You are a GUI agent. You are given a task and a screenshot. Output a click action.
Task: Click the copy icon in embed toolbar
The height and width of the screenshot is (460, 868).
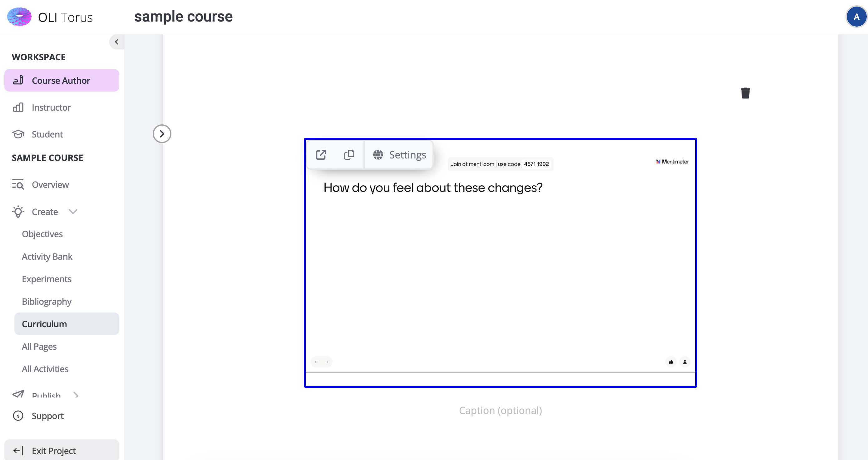(x=349, y=155)
